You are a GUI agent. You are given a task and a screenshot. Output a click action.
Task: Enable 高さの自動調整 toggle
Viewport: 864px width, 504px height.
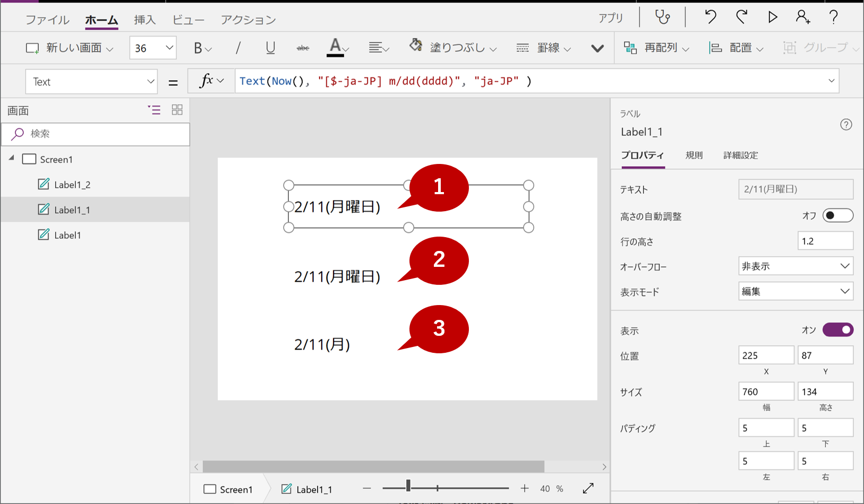pos(838,215)
